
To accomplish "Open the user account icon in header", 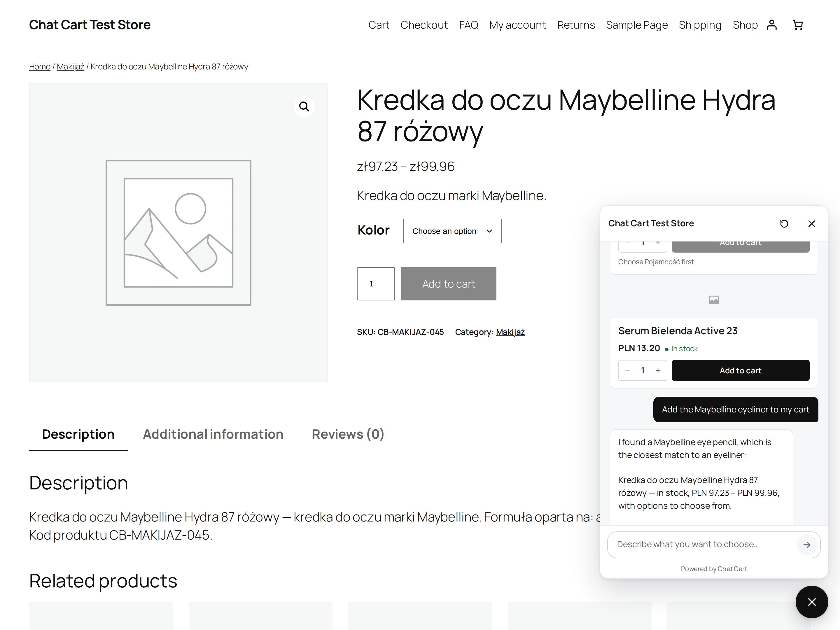I will [771, 25].
